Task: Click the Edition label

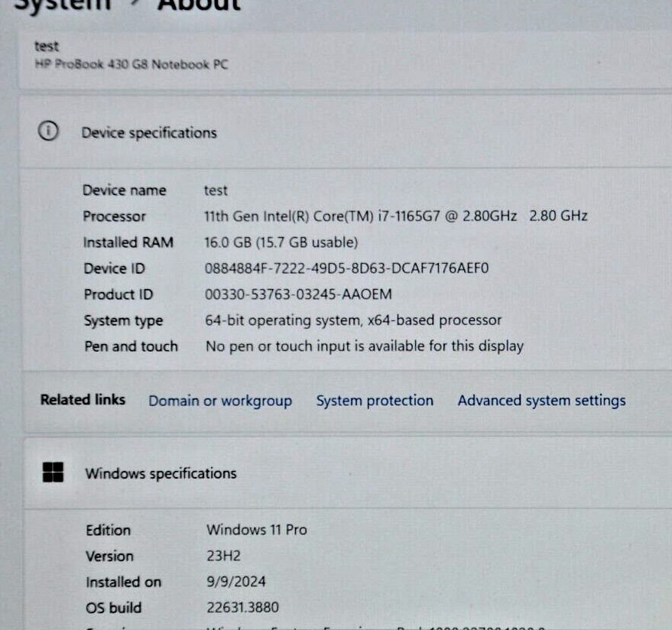Action: (108, 530)
